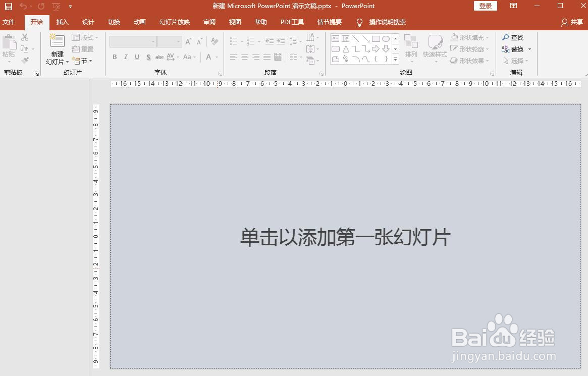Click the rectangle shape tool
Image resolution: width=588 pixels, height=376 pixels.
pyautogui.click(x=376, y=39)
